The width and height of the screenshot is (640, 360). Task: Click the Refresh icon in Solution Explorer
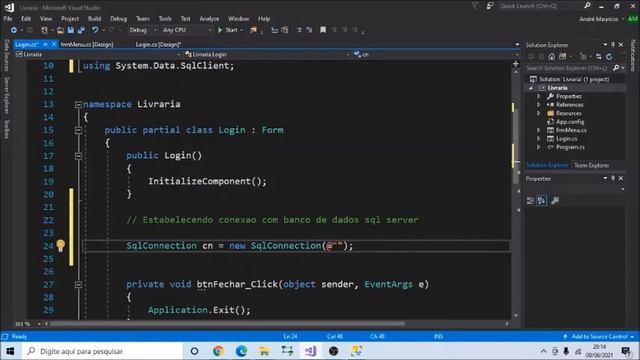tap(609, 57)
